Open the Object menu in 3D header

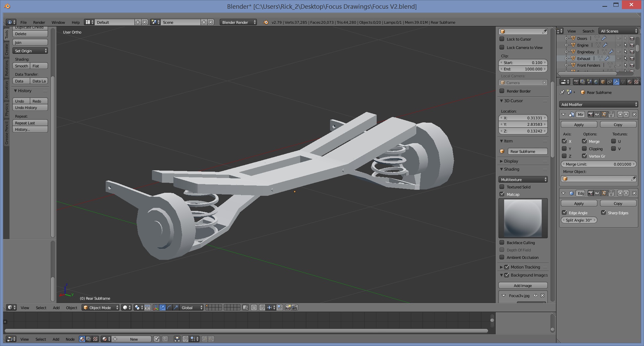(x=71, y=307)
